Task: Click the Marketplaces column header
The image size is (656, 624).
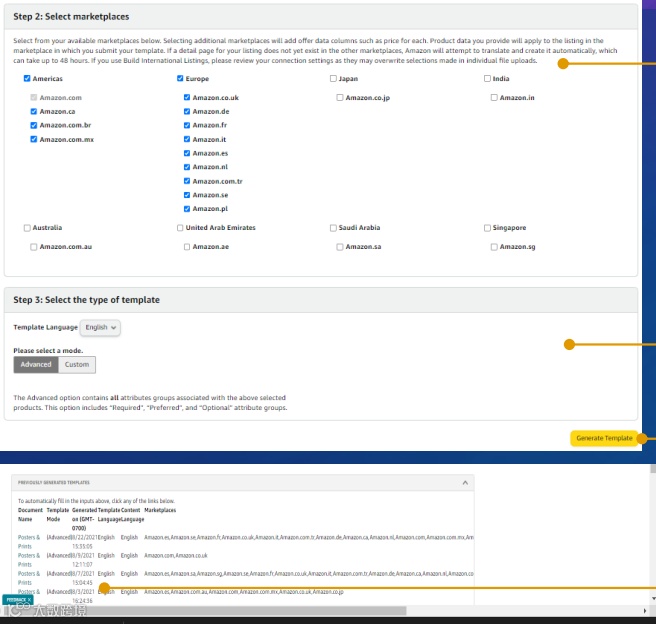Action: (160, 510)
